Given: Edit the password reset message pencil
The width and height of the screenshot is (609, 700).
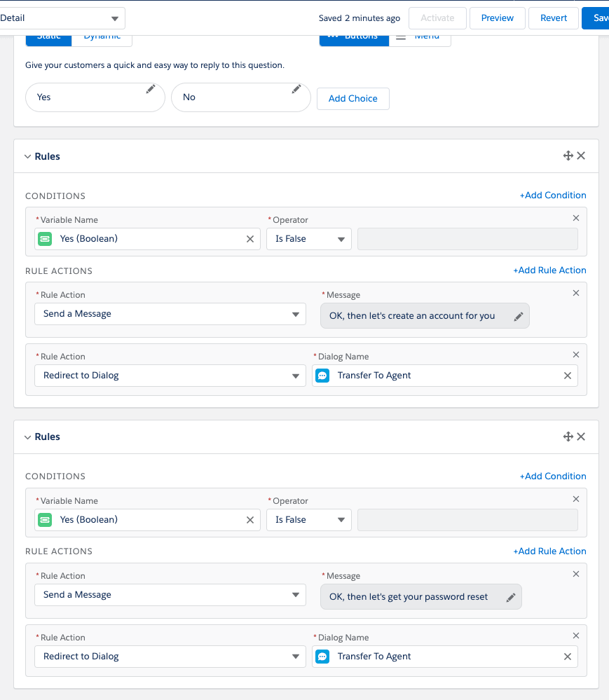Looking at the screenshot, I should coord(511,597).
